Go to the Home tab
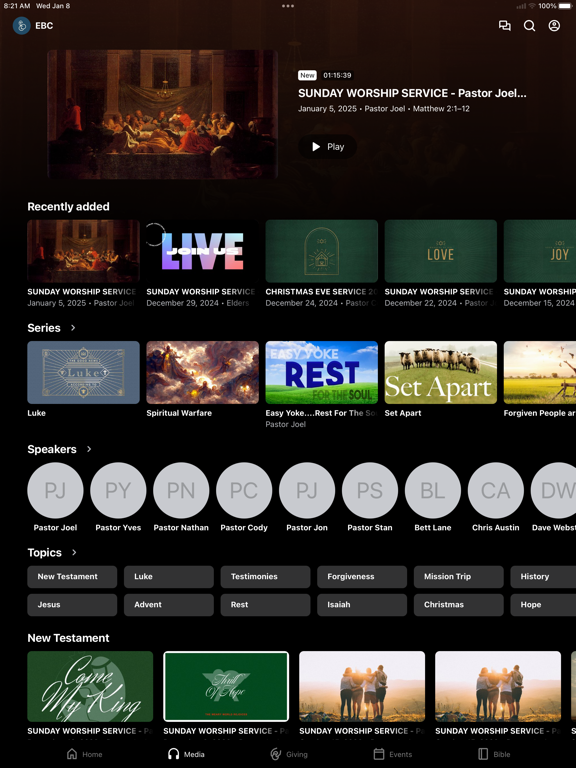Screen dimensions: 576x768 pos(85,754)
